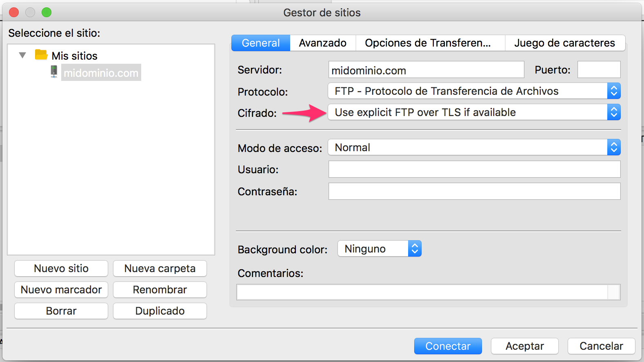Screen dimensions: 644x362
Task: Click the Usuario text field
Action: pyautogui.click(x=474, y=169)
